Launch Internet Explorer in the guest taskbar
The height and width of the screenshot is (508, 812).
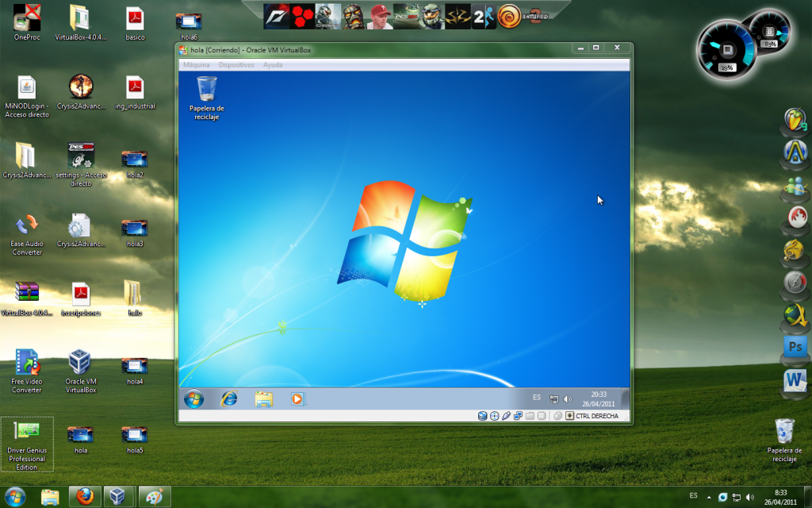tap(229, 398)
